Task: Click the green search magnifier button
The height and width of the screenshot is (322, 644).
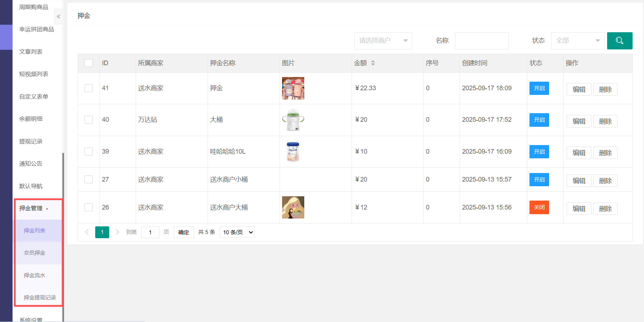Action: click(619, 41)
